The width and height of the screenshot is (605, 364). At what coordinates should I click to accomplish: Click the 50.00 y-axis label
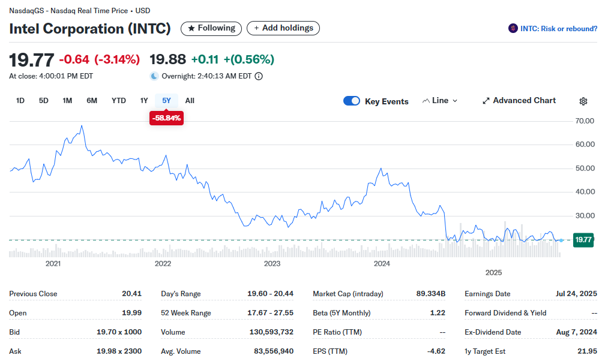pos(585,169)
